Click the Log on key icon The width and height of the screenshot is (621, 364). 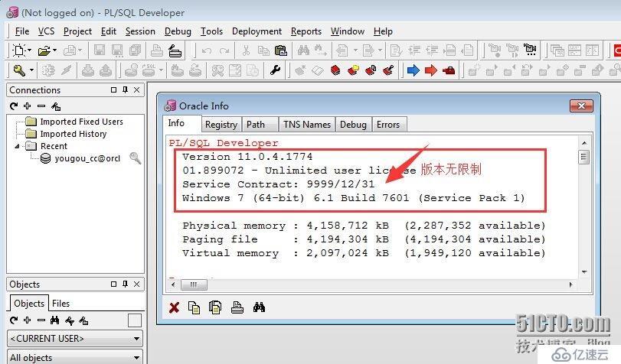[x=19, y=71]
